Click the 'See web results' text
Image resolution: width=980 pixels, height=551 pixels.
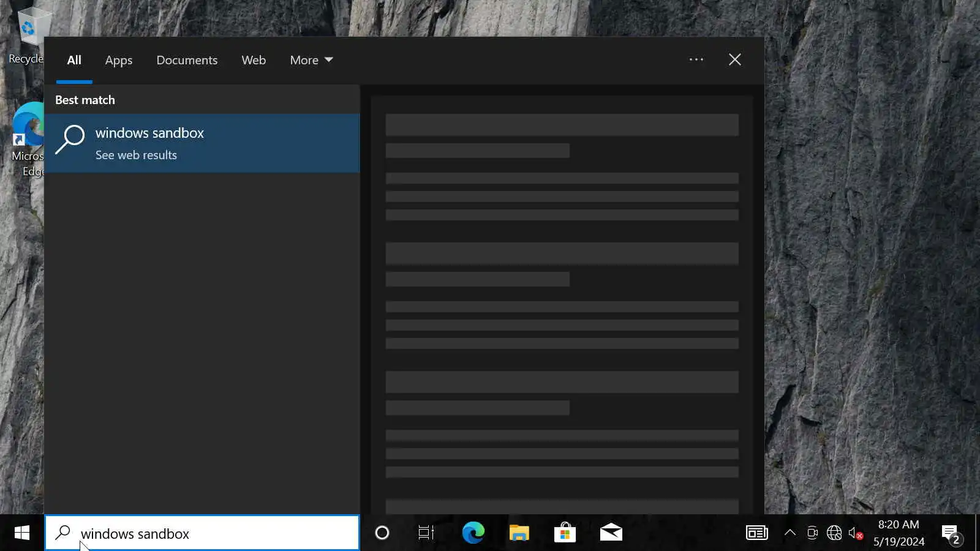136,156
